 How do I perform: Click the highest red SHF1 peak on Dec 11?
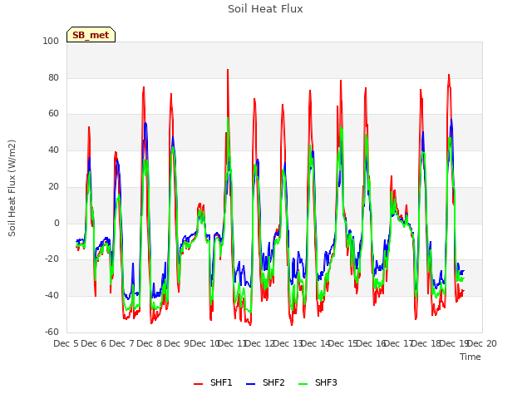pos(228,70)
